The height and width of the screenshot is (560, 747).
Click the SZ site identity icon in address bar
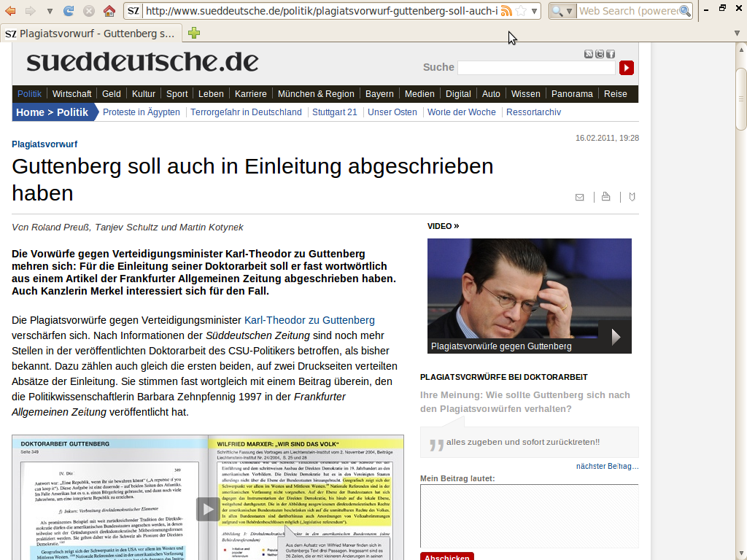[x=133, y=10]
